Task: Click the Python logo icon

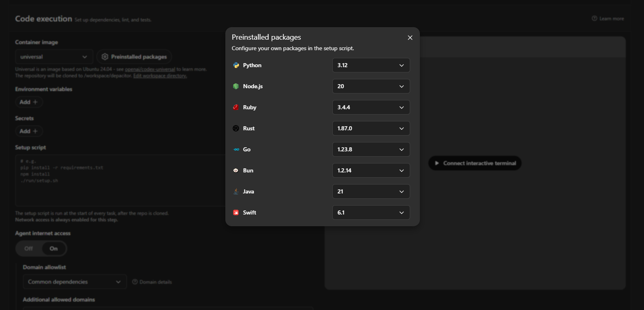Action: point(236,65)
